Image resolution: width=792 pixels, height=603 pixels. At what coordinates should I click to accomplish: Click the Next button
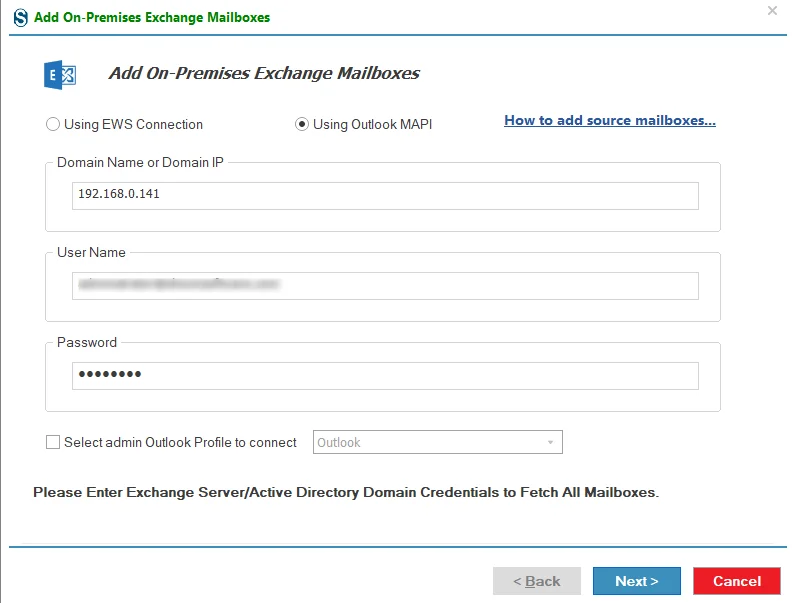pos(636,581)
